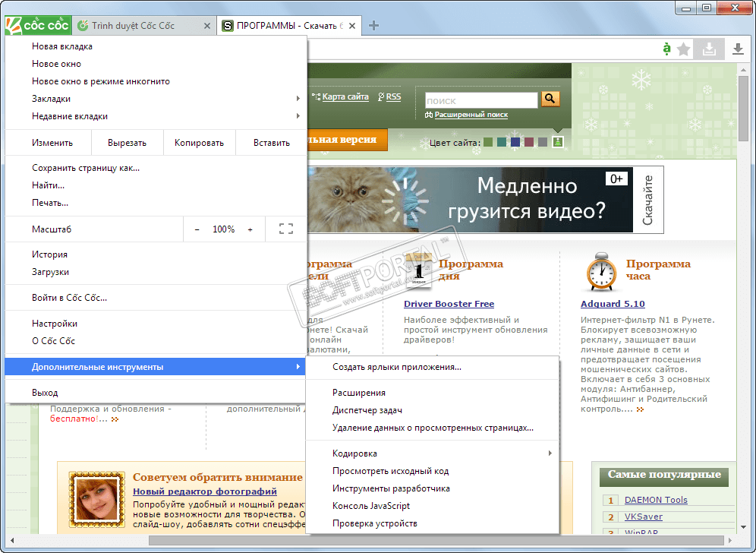Viewport: 756px width, 553px height.
Task: Pick the teal site color swatch
Action: click(502, 142)
